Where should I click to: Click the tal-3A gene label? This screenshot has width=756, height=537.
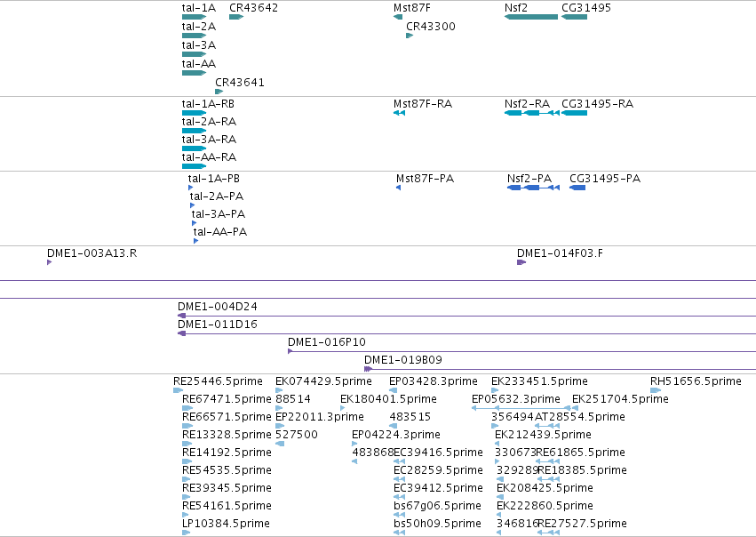(x=199, y=45)
